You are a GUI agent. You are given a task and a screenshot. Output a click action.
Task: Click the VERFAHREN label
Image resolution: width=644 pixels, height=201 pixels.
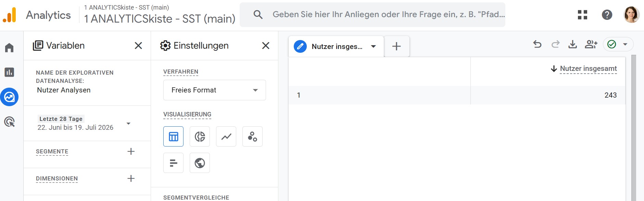[x=181, y=72]
